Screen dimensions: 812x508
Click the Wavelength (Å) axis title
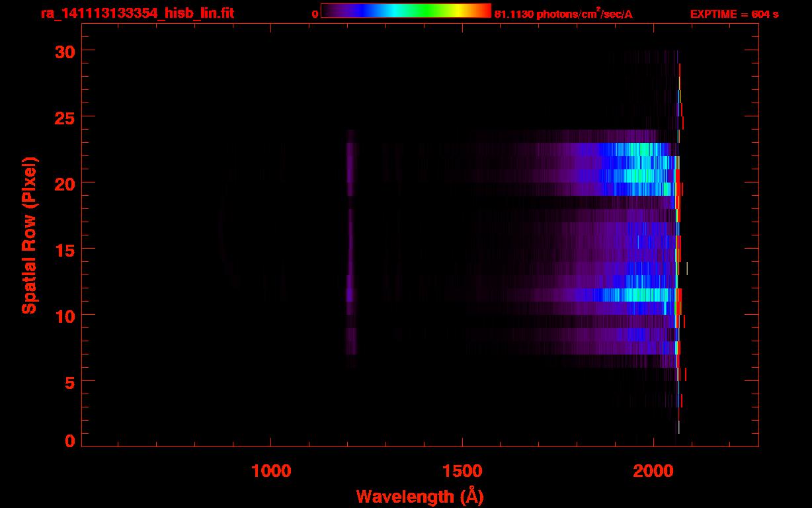(x=420, y=496)
